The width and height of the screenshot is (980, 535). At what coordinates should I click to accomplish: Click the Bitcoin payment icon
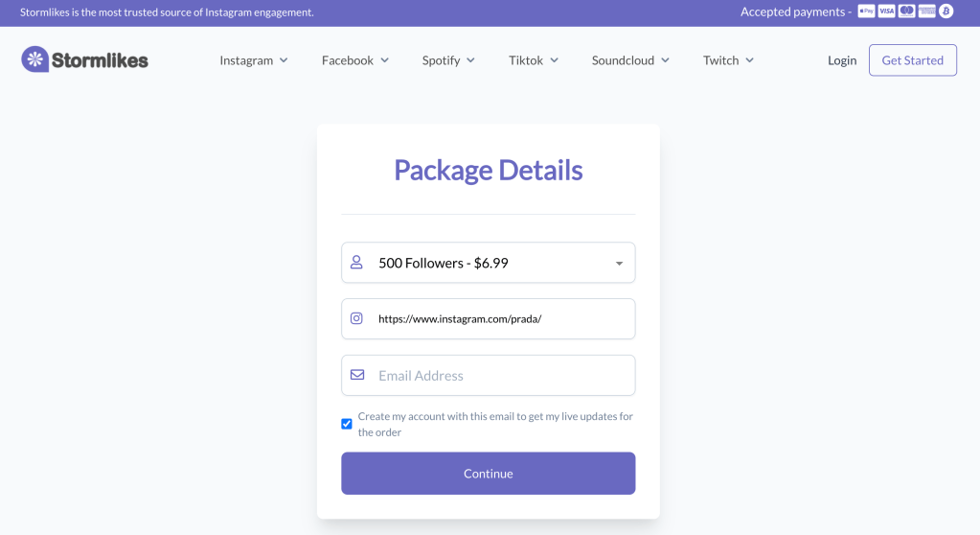click(946, 12)
